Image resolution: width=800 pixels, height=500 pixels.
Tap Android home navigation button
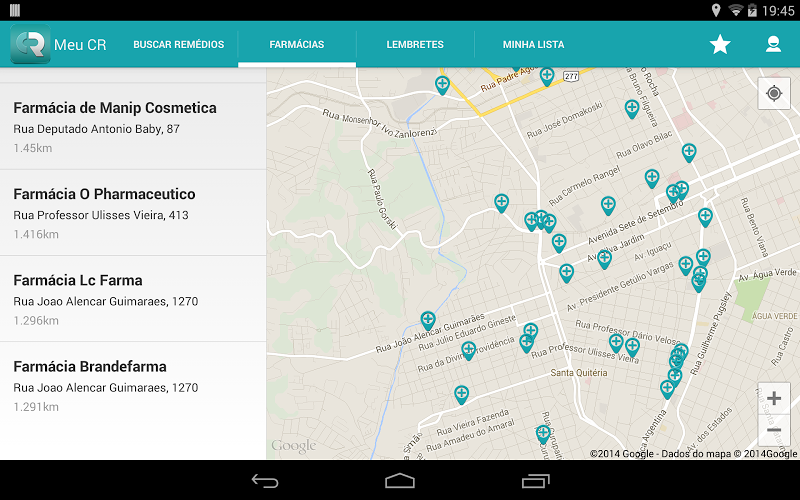400,481
